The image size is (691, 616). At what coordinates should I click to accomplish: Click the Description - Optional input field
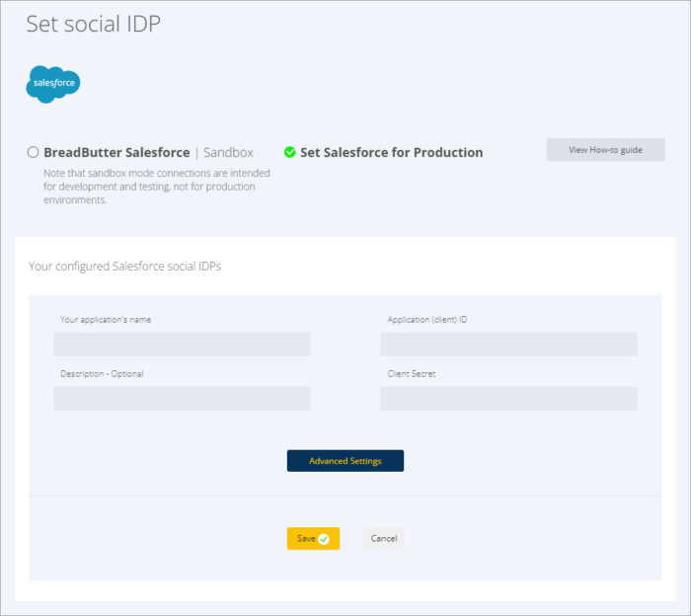(x=182, y=399)
